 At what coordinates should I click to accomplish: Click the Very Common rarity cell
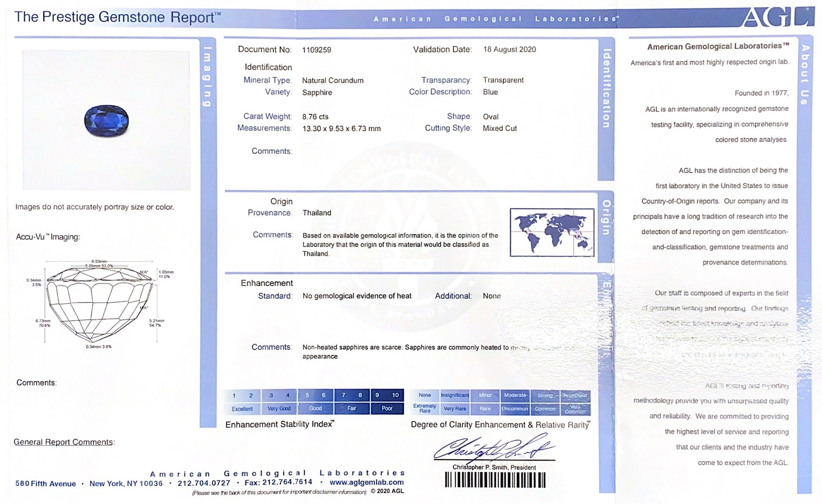pyautogui.click(x=575, y=409)
